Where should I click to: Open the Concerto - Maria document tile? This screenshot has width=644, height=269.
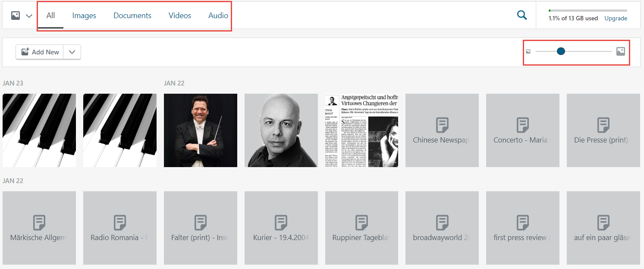pyautogui.click(x=522, y=130)
